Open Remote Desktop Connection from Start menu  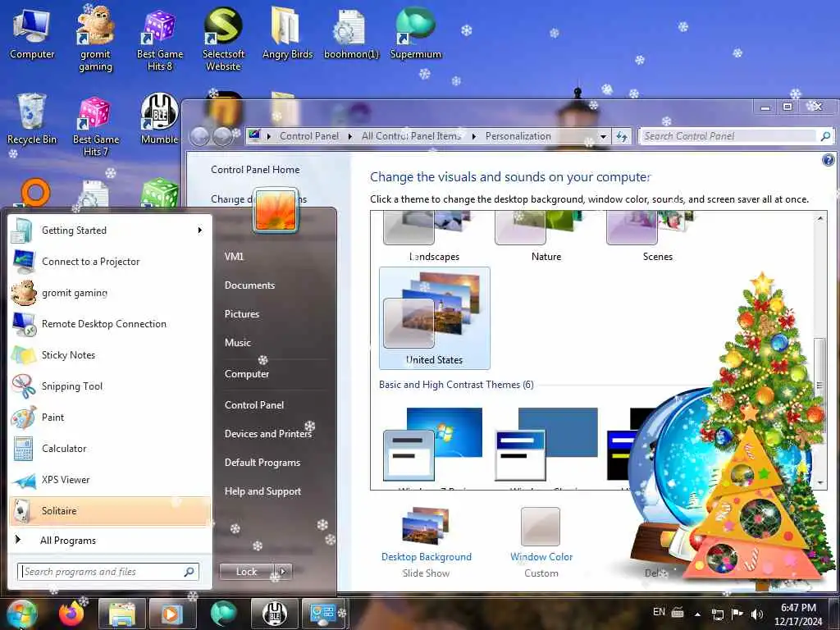coord(110,323)
